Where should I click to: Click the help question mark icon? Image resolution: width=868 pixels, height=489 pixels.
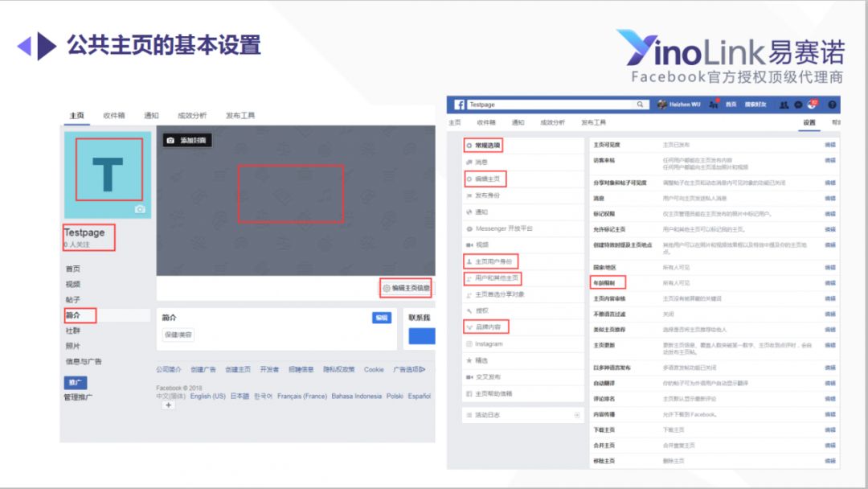832,105
